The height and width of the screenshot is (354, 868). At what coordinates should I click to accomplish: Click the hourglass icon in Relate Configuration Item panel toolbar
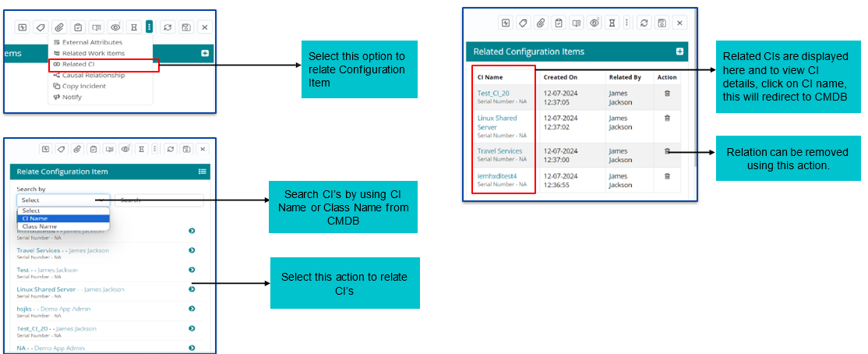(142, 149)
